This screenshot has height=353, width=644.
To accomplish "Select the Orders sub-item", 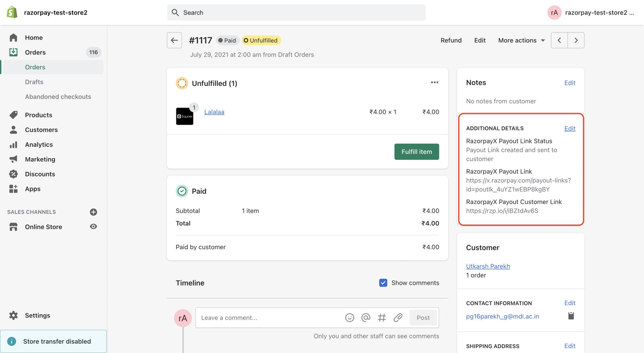I will (x=35, y=67).
